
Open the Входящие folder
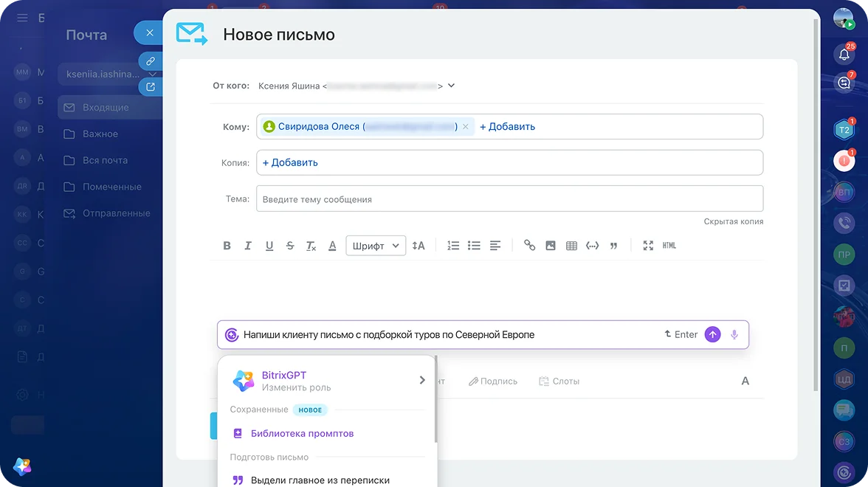(109, 108)
